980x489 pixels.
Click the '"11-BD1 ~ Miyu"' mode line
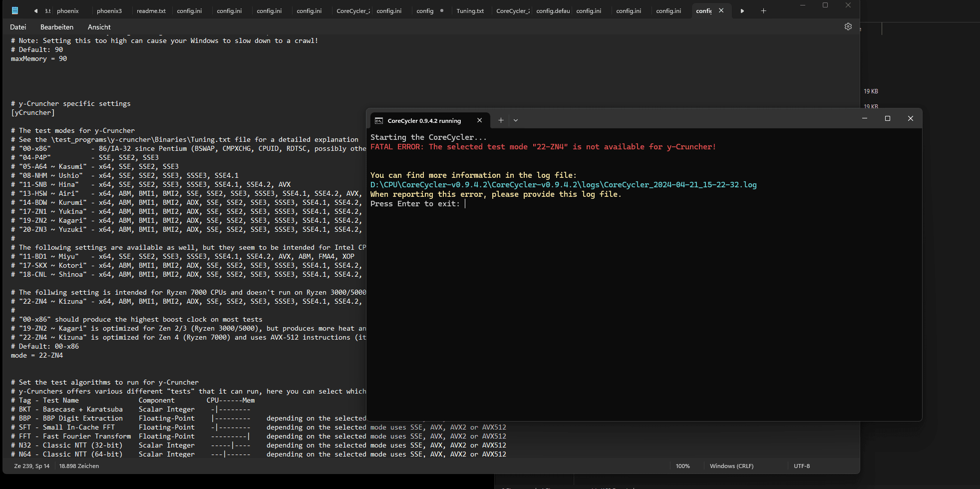[183, 257]
